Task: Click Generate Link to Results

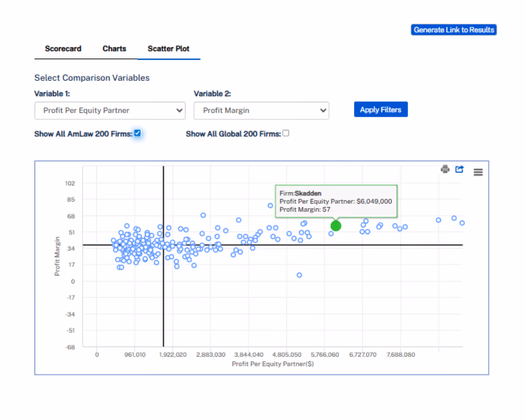Action: coord(453,30)
